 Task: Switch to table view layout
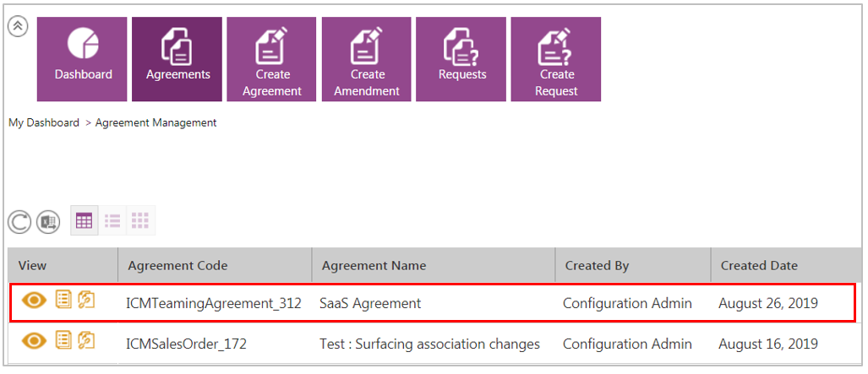tap(85, 221)
